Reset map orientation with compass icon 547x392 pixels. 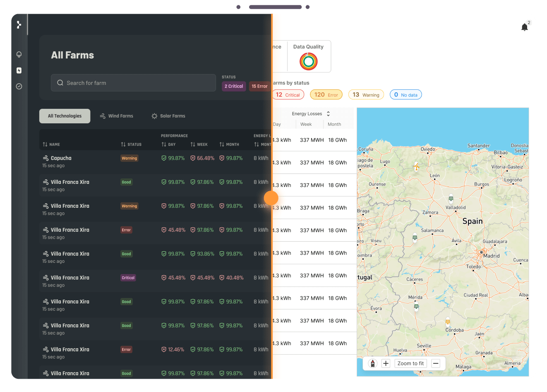click(372, 363)
